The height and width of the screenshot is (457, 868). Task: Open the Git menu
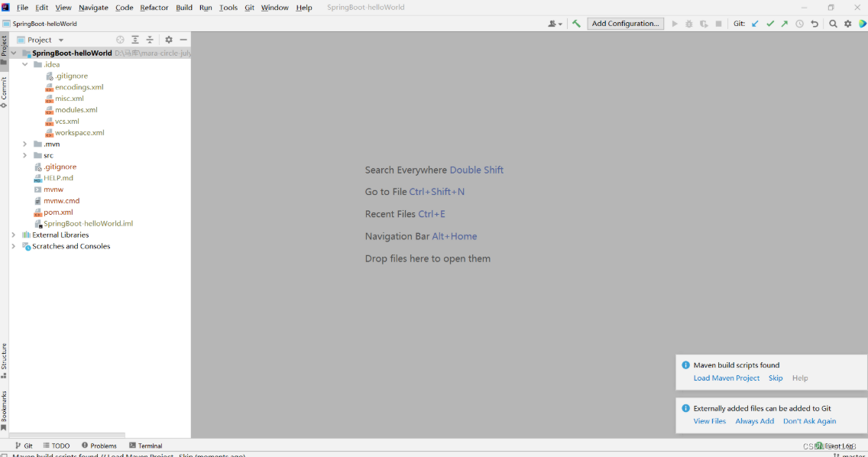pos(249,7)
